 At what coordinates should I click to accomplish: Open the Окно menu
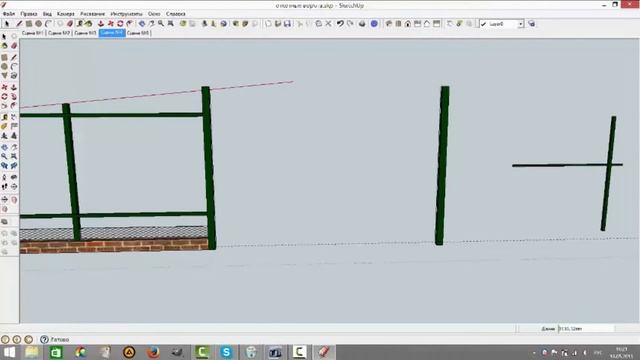(154, 14)
